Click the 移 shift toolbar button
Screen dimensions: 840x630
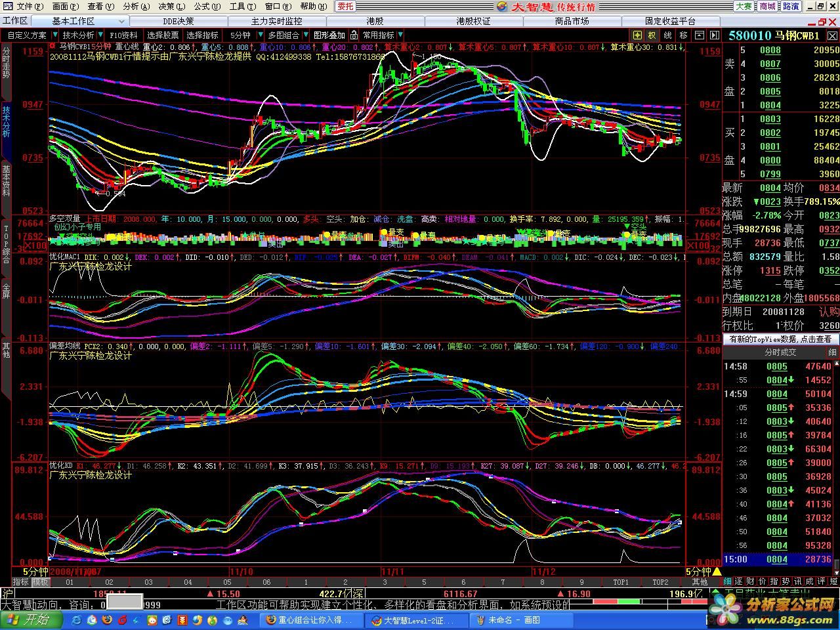point(684,35)
